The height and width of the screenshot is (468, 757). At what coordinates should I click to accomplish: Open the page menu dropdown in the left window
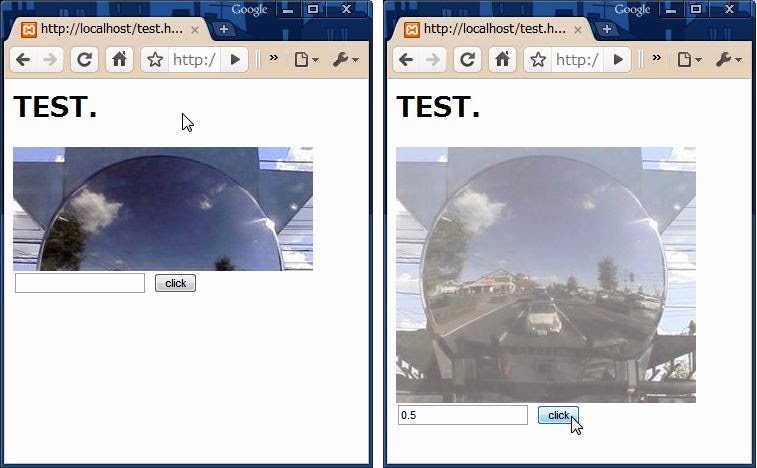click(306, 60)
